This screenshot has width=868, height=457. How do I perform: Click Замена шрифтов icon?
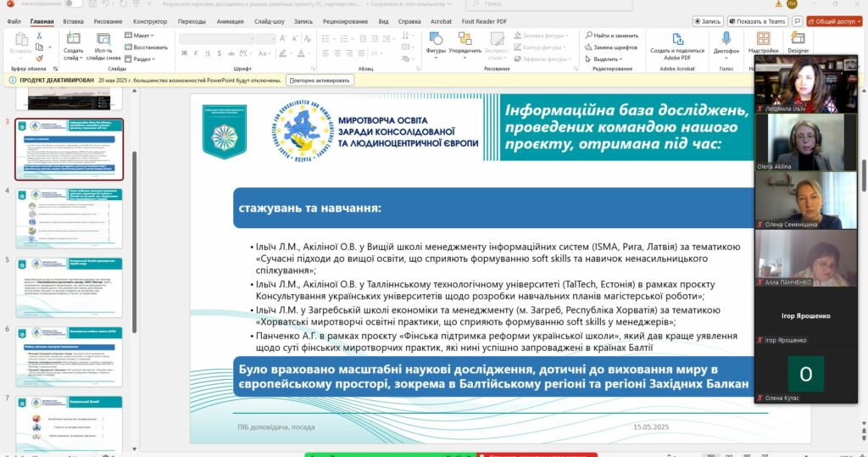point(588,47)
